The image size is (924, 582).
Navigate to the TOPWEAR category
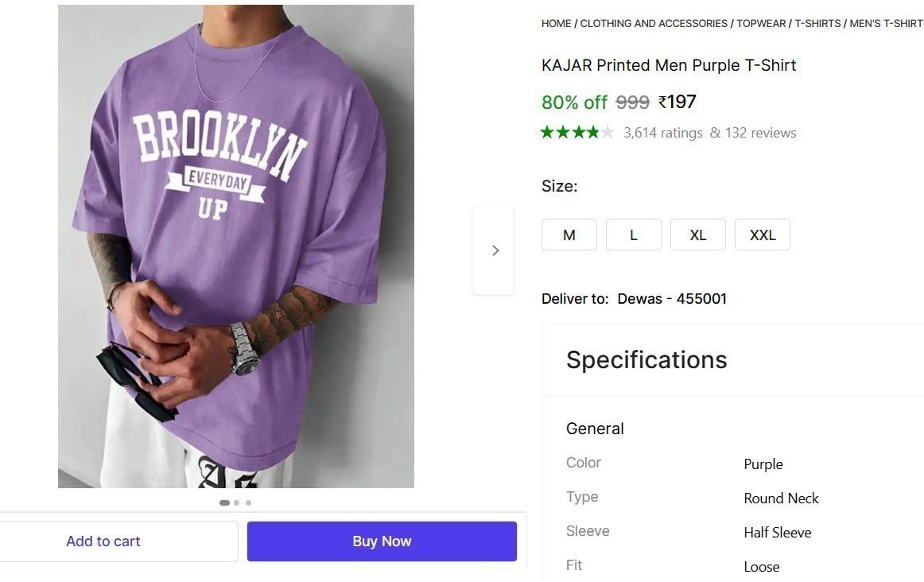tap(761, 23)
